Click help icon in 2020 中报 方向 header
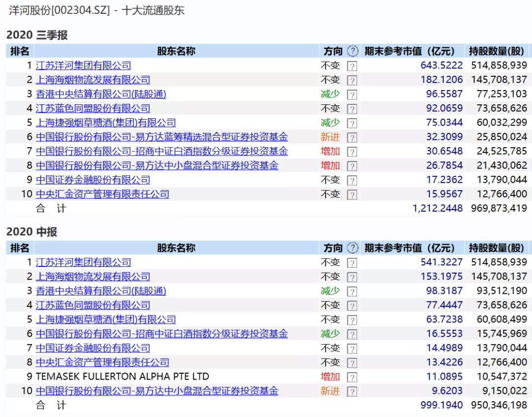Viewport: 532px width, 417px height. click(x=353, y=248)
